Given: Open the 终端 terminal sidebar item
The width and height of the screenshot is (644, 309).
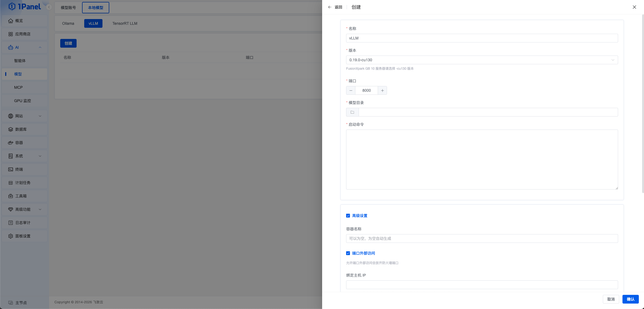Looking at the screenshot, I should (19, 169).
